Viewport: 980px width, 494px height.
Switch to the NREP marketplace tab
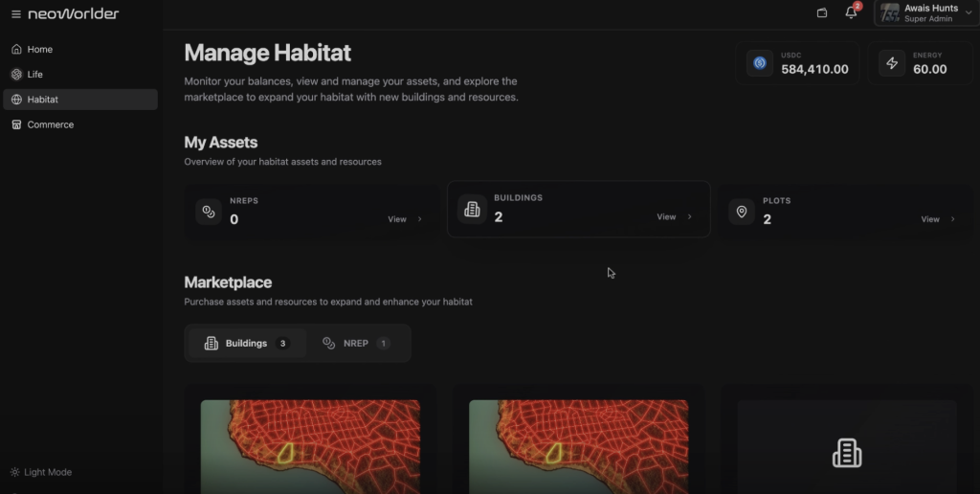356,343
